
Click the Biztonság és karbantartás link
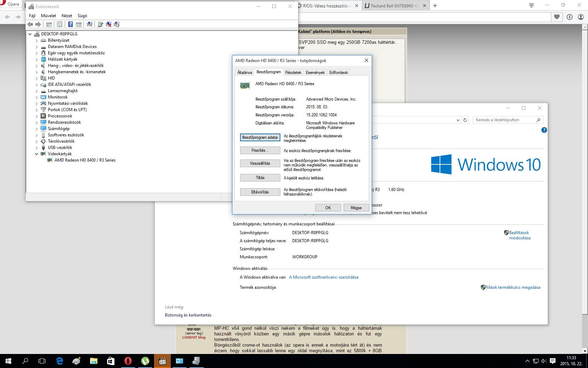coord(188,315)
